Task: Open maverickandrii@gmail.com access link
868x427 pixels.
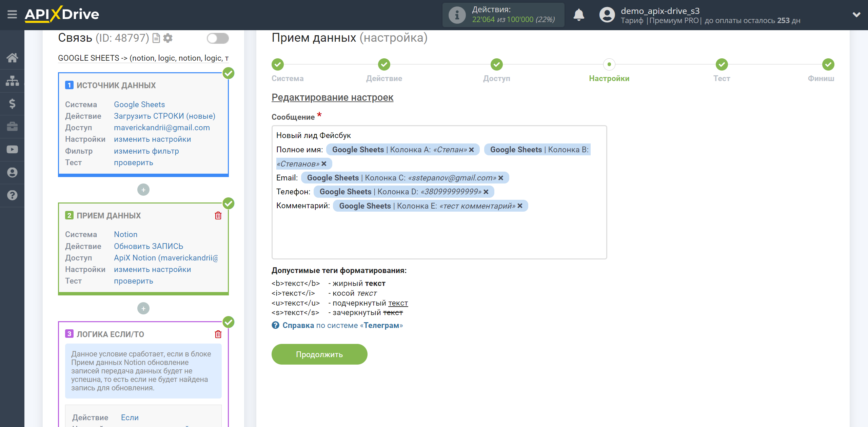Action: (162, 128)
